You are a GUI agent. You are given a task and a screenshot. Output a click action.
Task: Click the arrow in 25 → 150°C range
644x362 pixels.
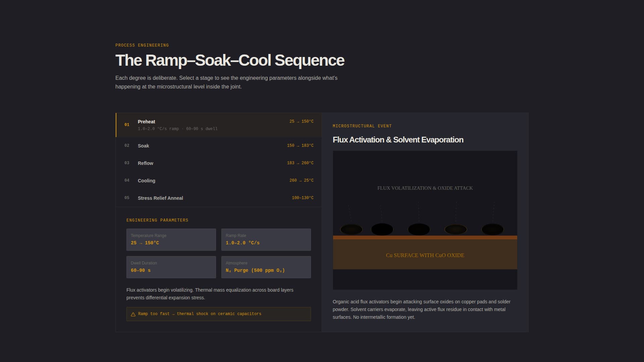point(297,121)
